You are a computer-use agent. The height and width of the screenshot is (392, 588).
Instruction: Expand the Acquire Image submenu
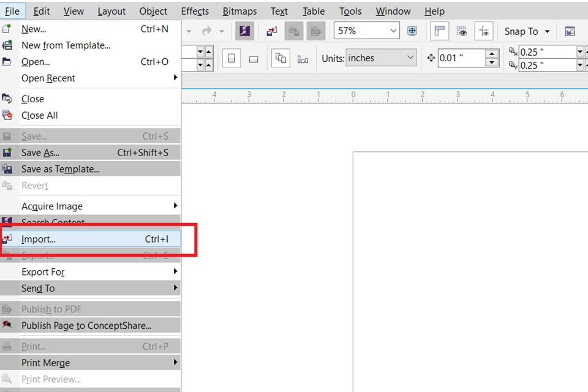(x=90, y=206)
